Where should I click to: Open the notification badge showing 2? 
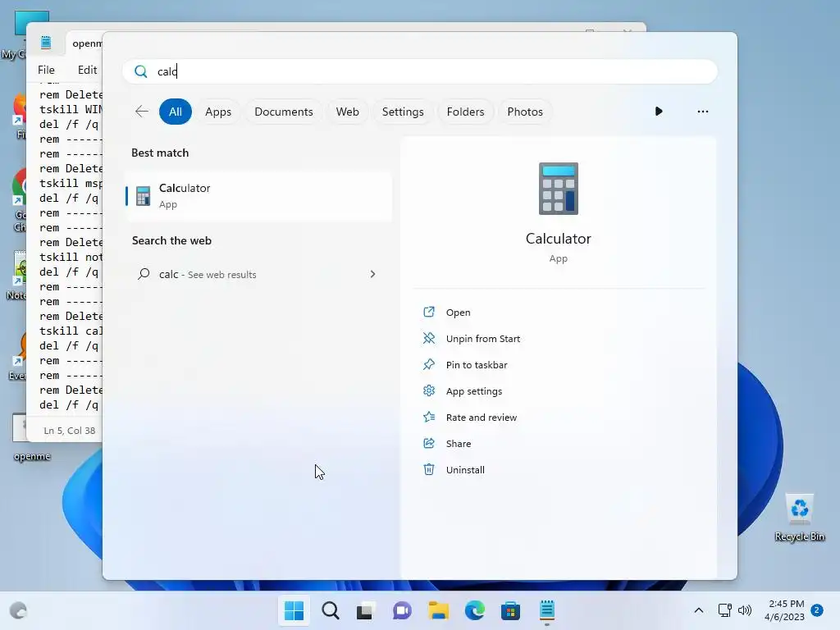pos(817,610)
